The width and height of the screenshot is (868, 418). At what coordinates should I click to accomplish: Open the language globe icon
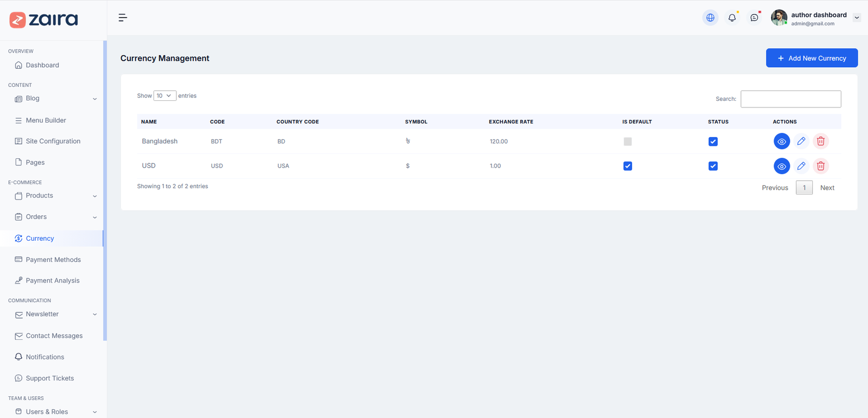pos(710,18)
